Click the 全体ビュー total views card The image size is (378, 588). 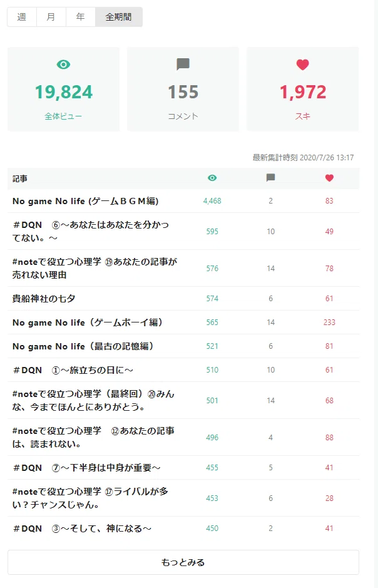(63, 89)
